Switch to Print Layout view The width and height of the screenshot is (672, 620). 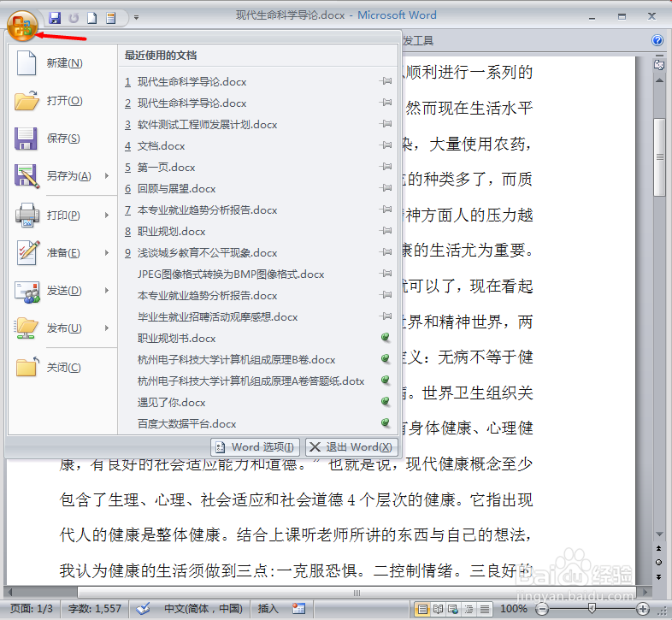[422, 609]
